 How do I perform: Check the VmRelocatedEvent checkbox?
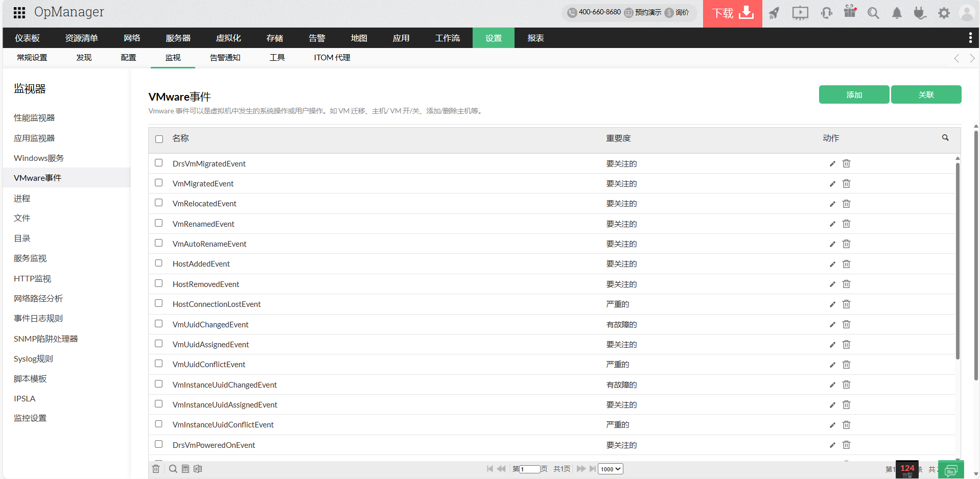click(158, 203)
